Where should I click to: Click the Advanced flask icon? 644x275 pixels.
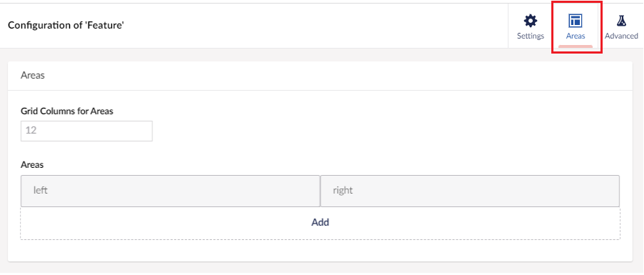(621, 21)
